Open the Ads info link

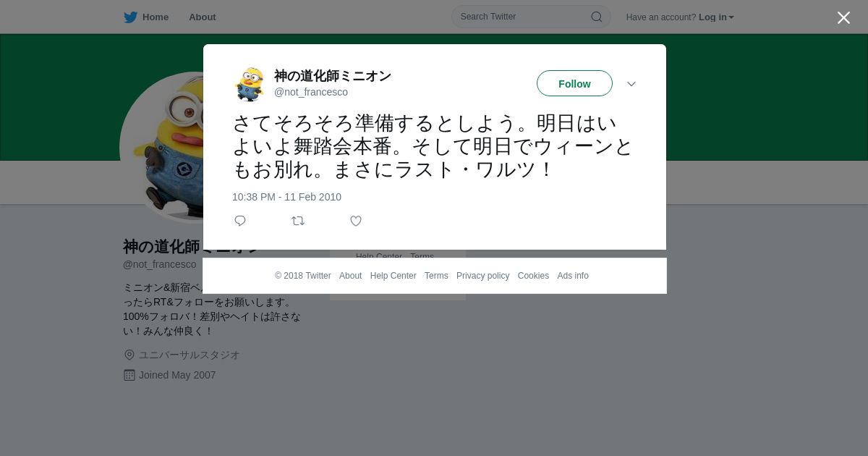click(x=573, y=276)
